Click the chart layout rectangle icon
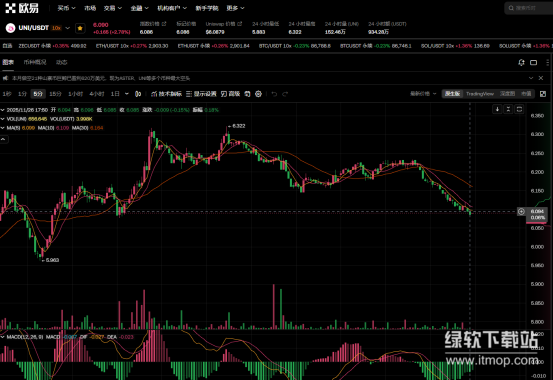 tap(534, 62)
